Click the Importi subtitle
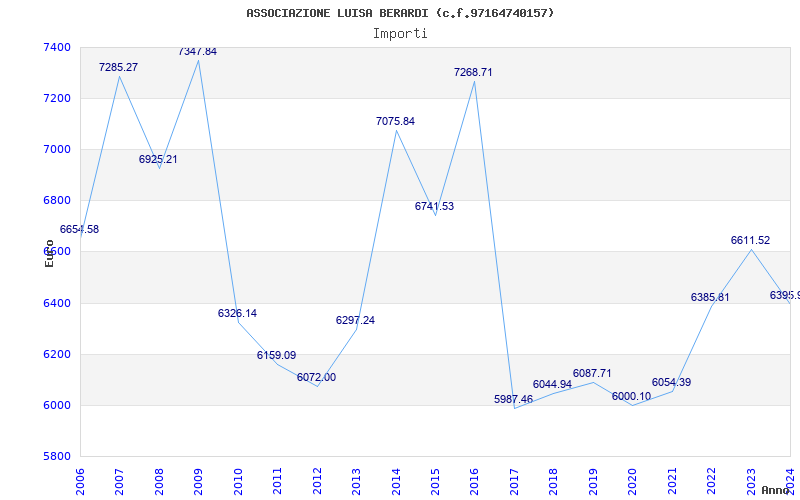The width and height of the screenshot is (800, 500). pos(400,34)
